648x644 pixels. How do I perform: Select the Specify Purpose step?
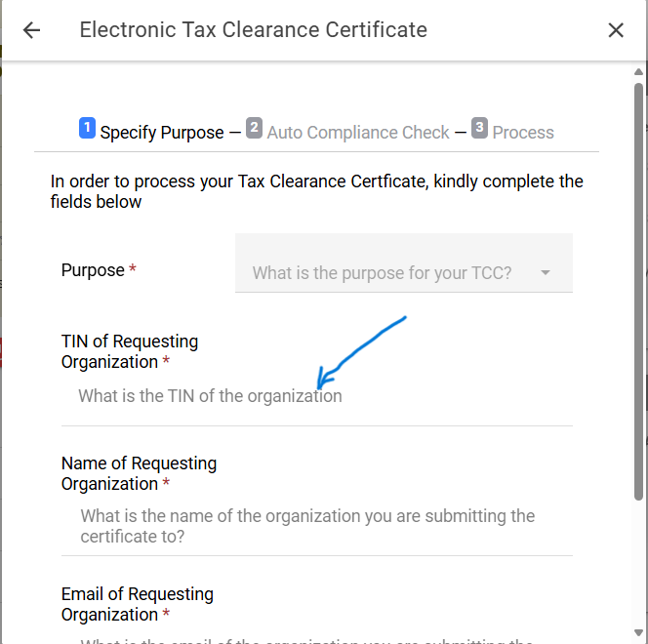click(162, 133)
